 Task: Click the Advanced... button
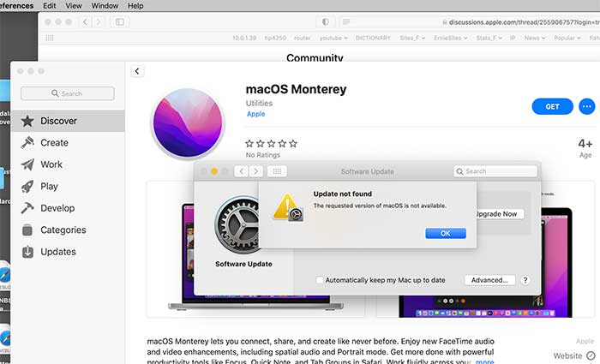pyautogui.click(x=489, y=280)
